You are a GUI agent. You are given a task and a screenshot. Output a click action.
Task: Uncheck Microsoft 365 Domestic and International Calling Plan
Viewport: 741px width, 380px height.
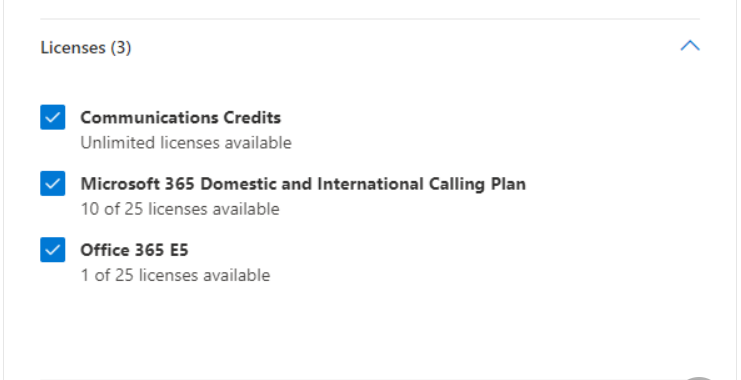52,183
